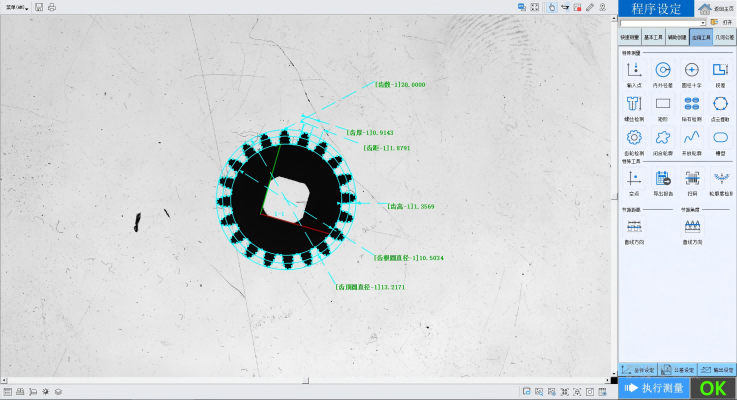
Task: Click the inner/outer circle tool icon
Action: tap(662, 71)
